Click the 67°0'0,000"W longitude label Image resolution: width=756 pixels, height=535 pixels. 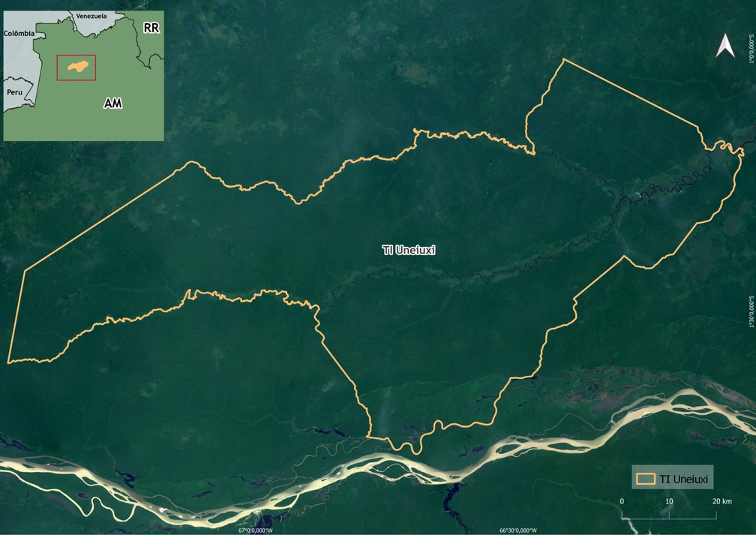(x=256, y=530)
